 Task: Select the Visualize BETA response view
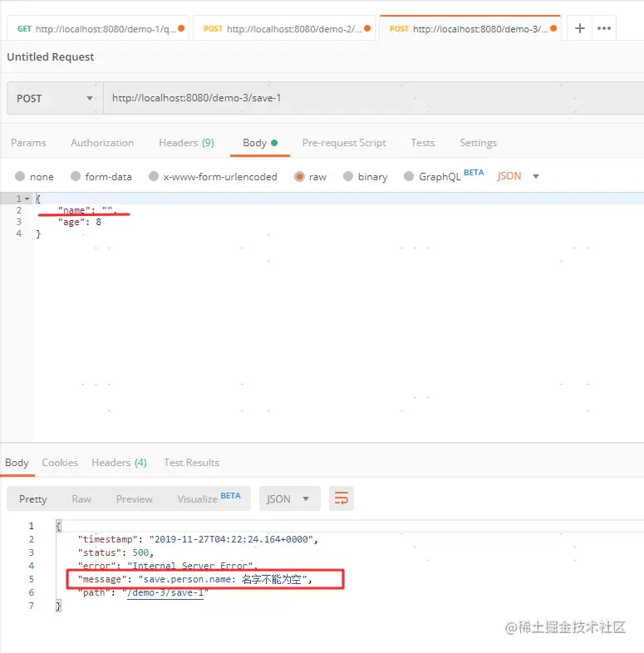pos(209,498)
